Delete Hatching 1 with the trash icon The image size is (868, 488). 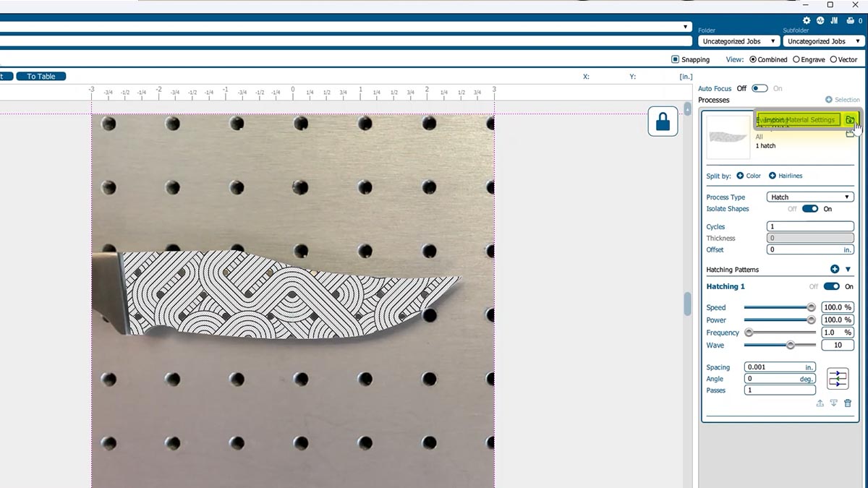click(x=848, y=403)
